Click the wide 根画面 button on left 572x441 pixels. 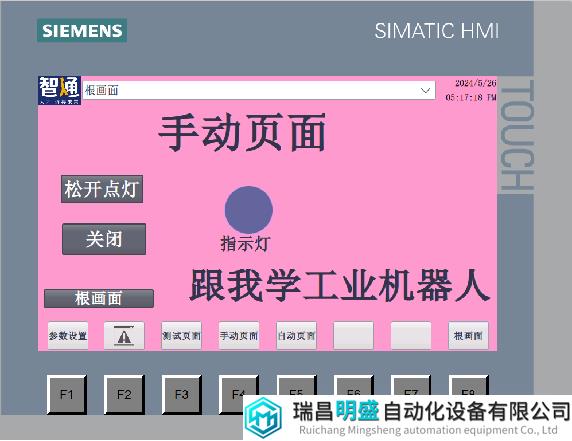(x=99, y=299)
